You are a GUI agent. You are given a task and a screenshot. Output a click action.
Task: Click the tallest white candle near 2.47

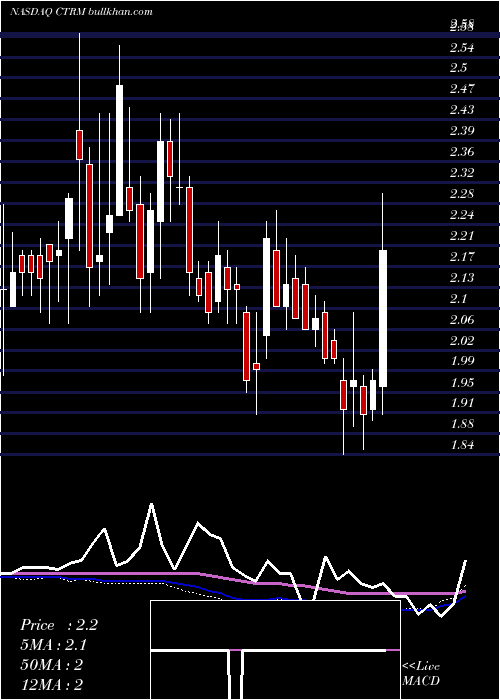click(x=119, y=150)
